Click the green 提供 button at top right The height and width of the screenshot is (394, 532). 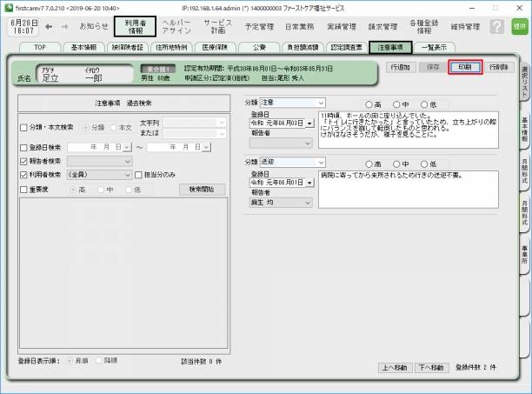[x=519, y=26]
